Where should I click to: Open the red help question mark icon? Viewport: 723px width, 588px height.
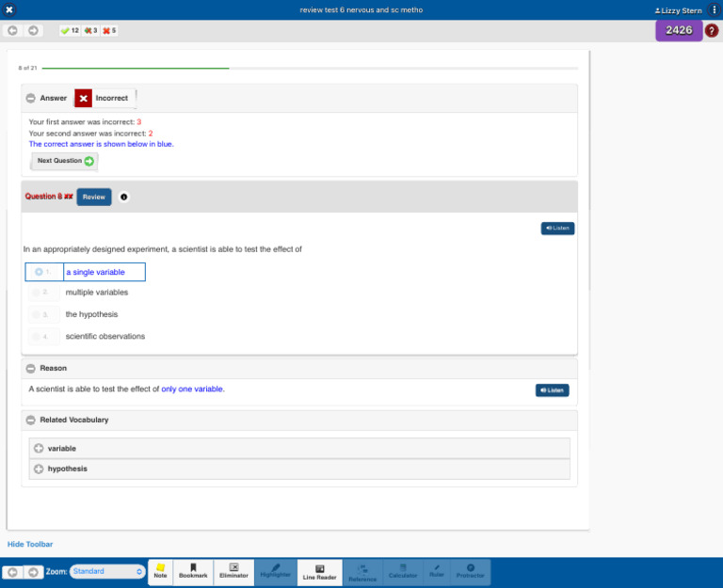coord(712,30)
